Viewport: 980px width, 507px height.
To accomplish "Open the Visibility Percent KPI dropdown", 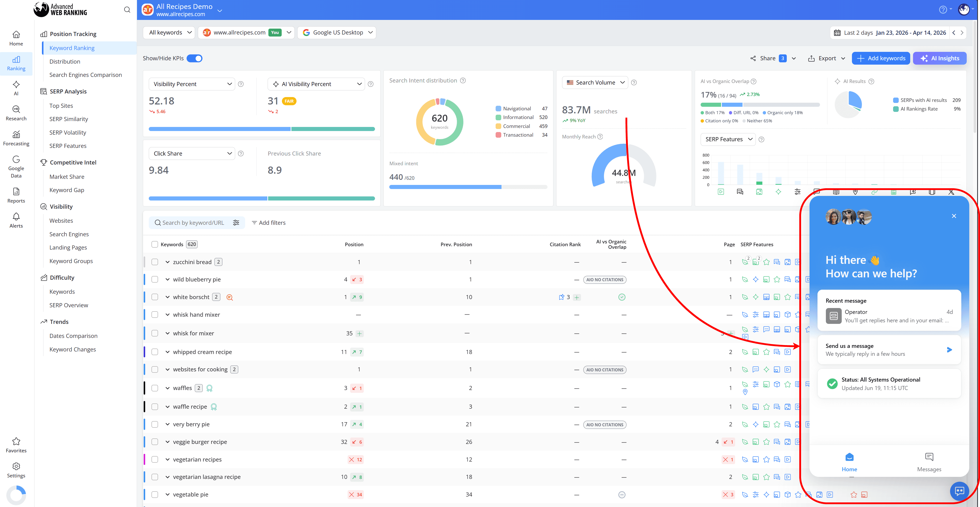I will point(192,84).
